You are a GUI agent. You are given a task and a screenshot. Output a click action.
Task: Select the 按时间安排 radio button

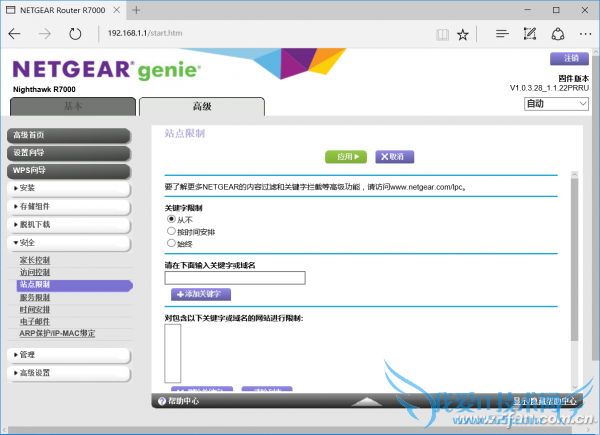[x=171, y=231]
